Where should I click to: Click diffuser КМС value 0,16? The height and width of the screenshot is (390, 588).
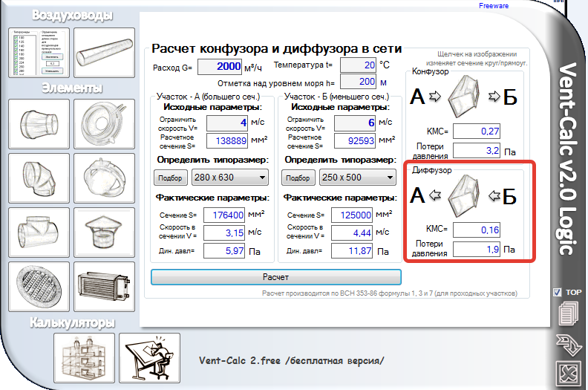pos(477,230)
